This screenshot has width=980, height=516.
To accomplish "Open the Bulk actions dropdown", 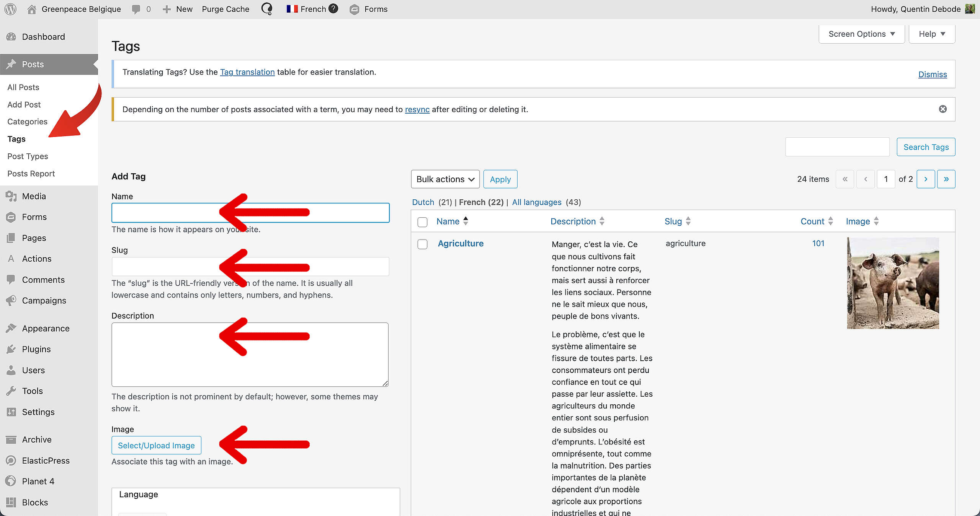I will [x=445, y=179].
